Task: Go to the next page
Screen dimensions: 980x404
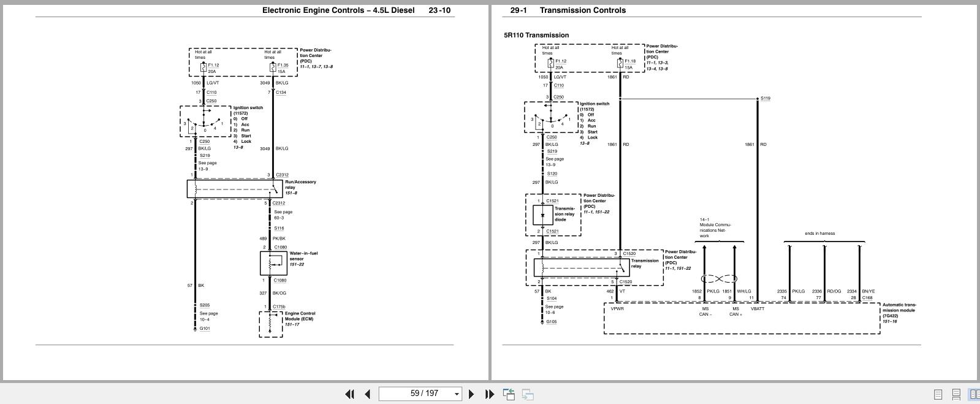Action: (471, 394)
